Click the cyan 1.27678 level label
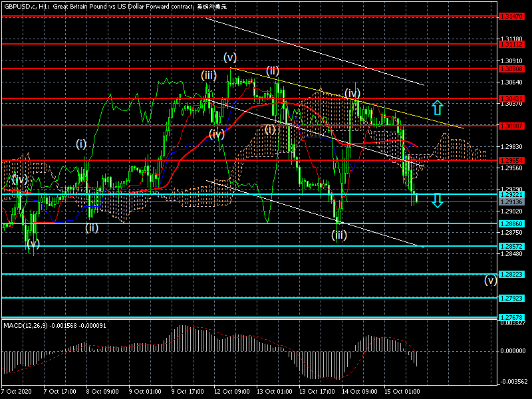The width and height of the screenshot is (532, 399). pyautogui.click(x=511, y=318)
